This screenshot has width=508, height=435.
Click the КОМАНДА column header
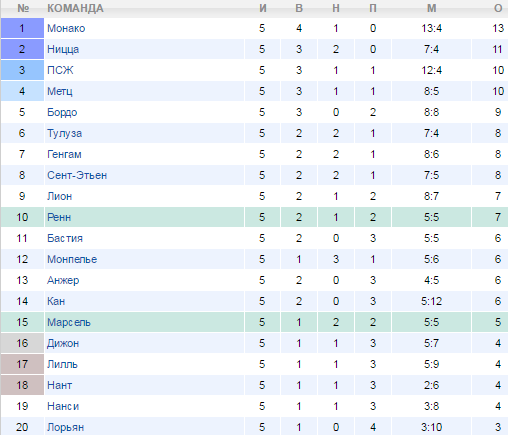tap(75, 8)
